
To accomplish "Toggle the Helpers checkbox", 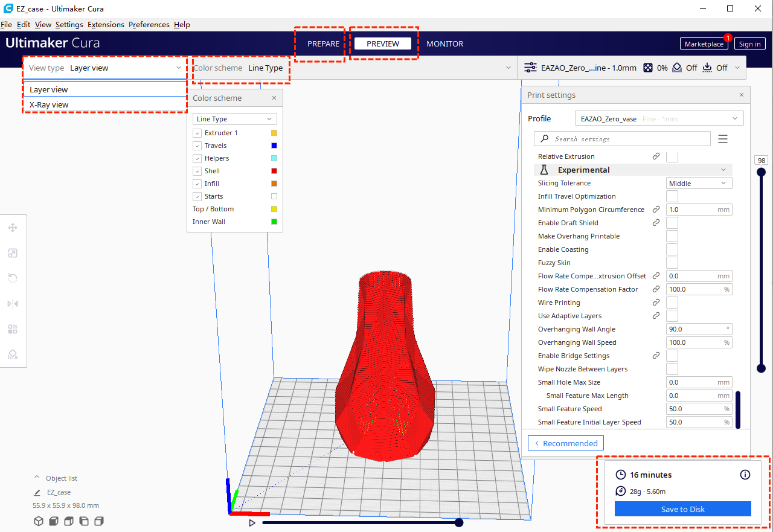I will pyautogui.click(x=197, y=158).
